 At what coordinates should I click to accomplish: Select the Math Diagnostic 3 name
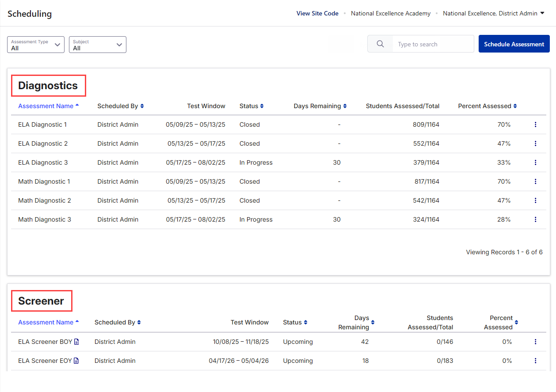(x=45, y=219)
